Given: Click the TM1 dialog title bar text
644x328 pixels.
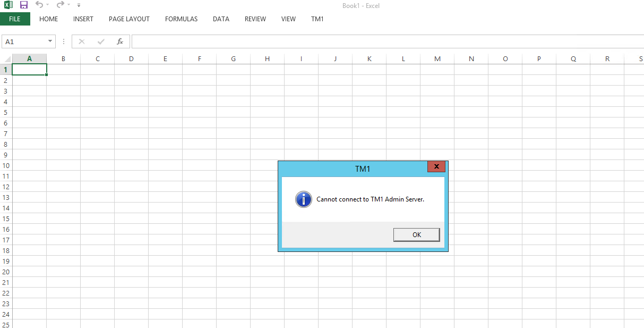Looking at the screenshot, I should [x=363, y=169].
